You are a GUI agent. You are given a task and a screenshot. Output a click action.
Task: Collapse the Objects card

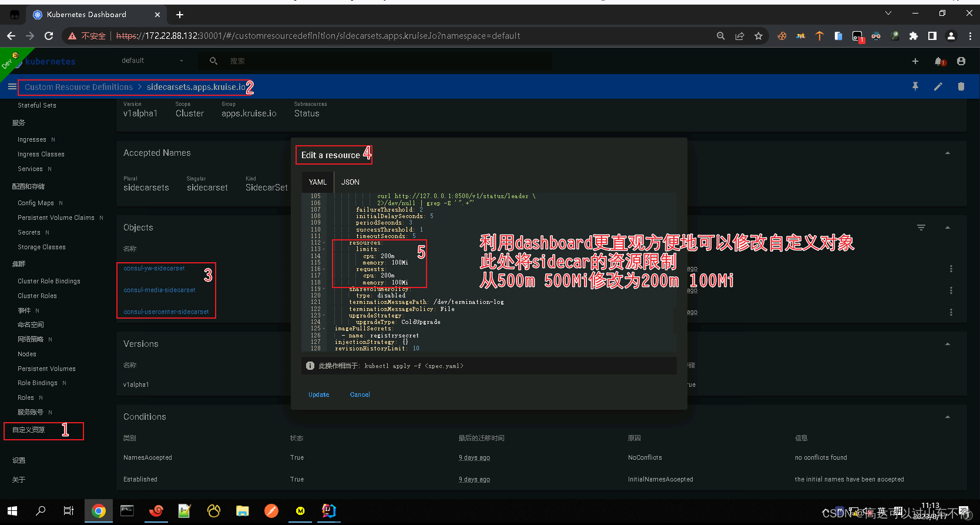(x=947, y=228)
